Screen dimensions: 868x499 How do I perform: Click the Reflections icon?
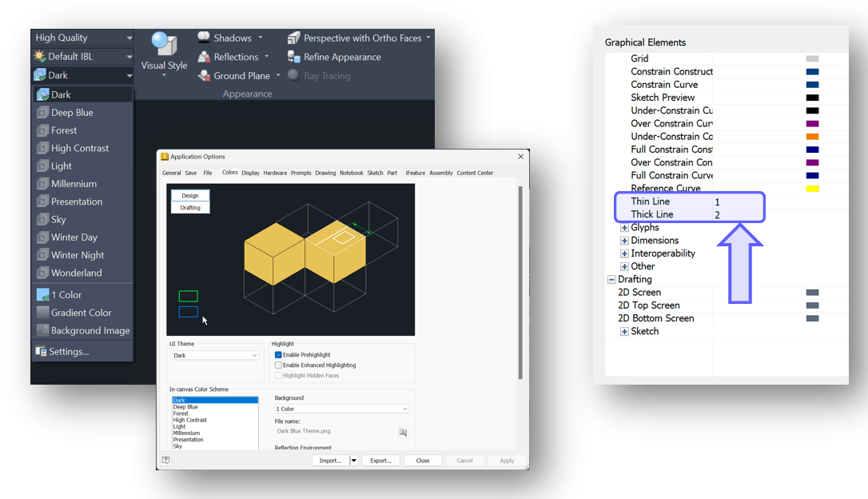(204, 57)
